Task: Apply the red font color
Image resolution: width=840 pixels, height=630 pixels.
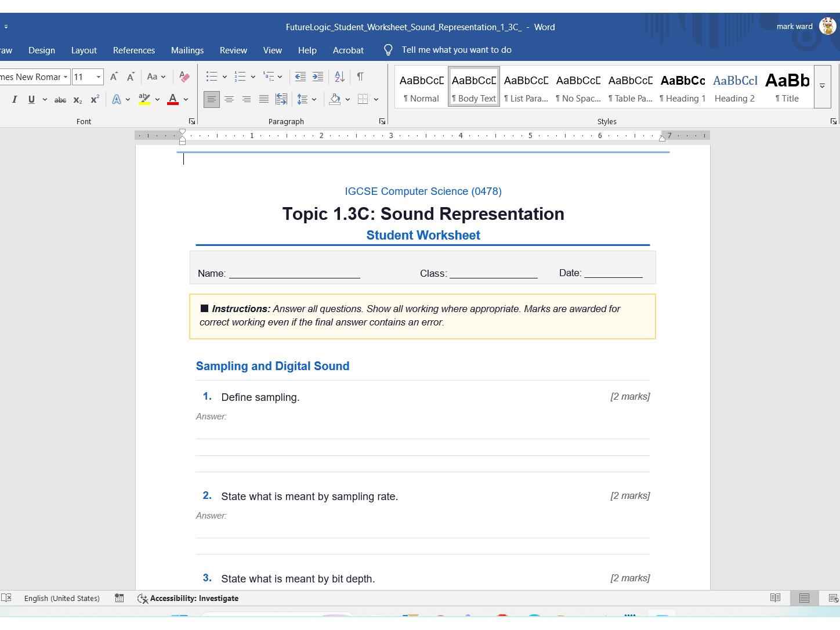Action: (x=173, y=100)
